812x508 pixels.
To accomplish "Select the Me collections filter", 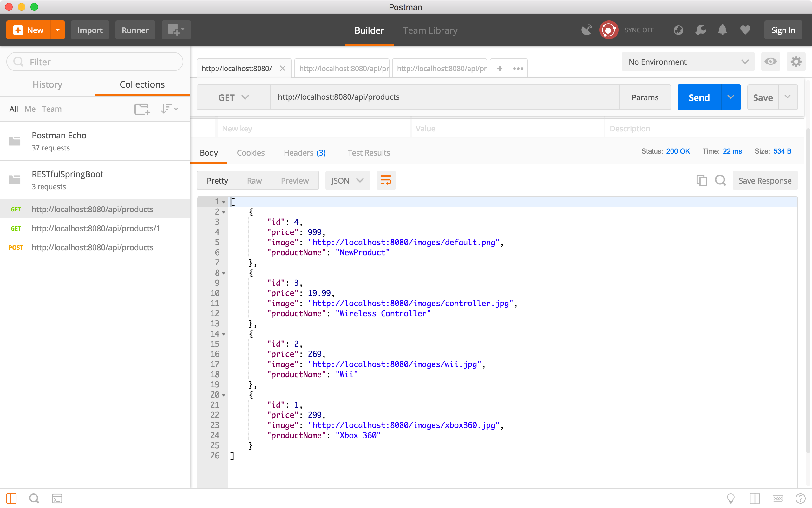I will 30,109.
